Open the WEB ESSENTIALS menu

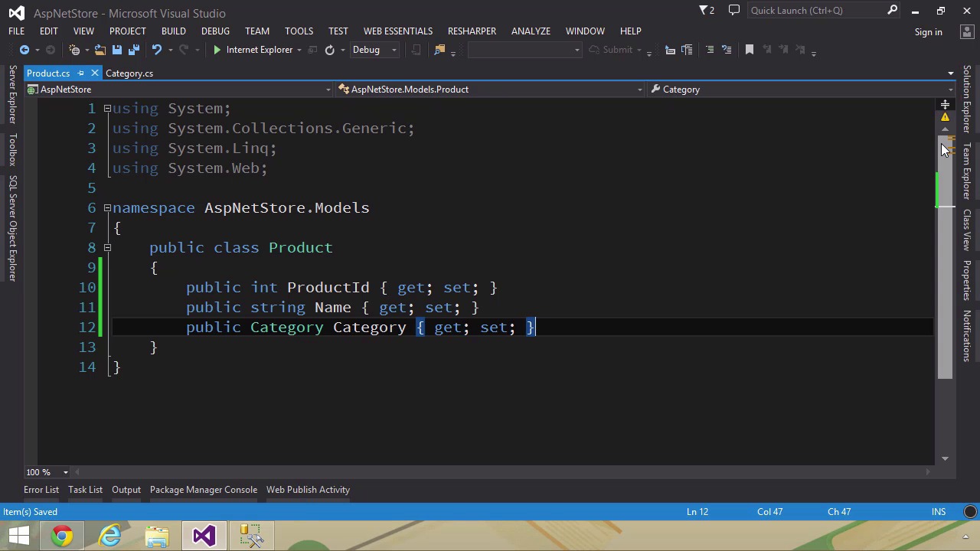pyautogui.click(x=397, y=31)
